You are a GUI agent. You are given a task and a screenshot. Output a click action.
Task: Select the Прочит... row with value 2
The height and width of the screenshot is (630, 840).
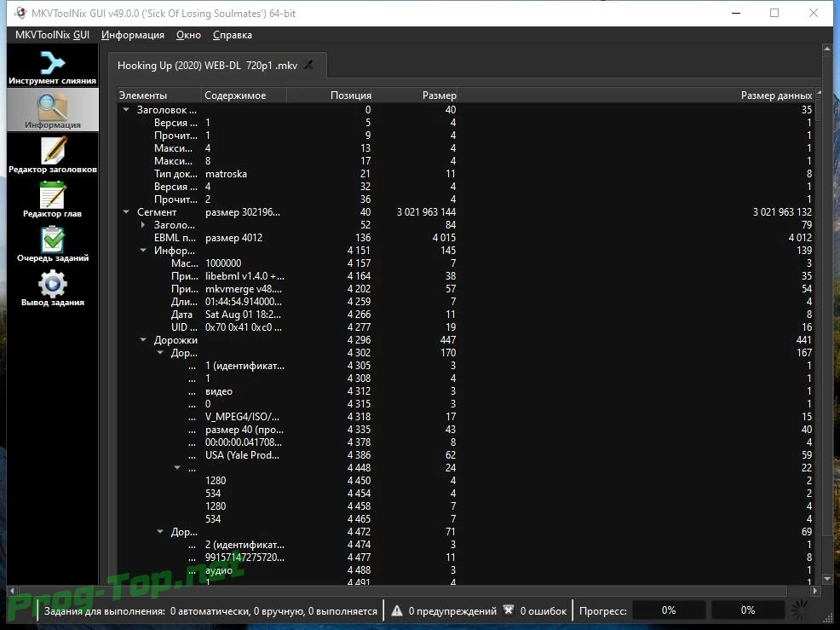pos(465,199)
